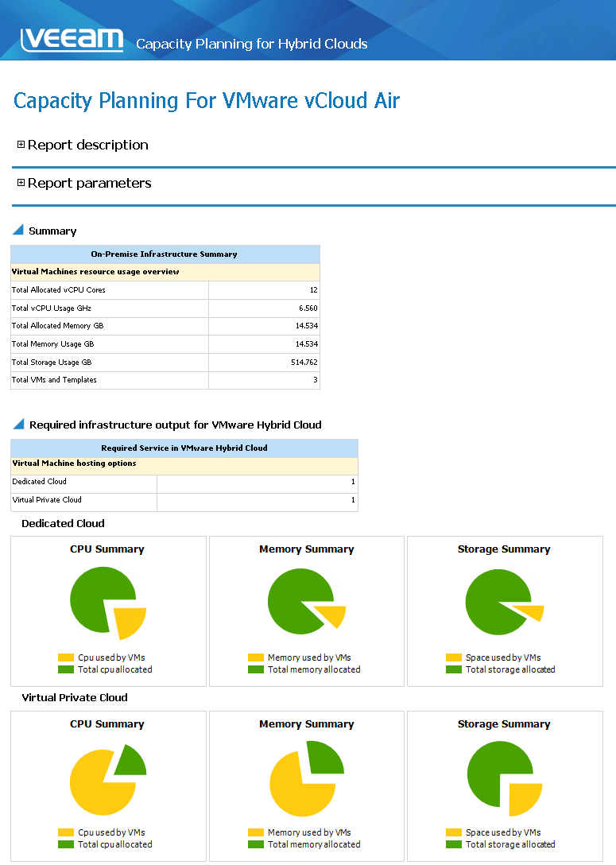Click 'Virtual Machines resource usage overview' row

pos(165,272)
